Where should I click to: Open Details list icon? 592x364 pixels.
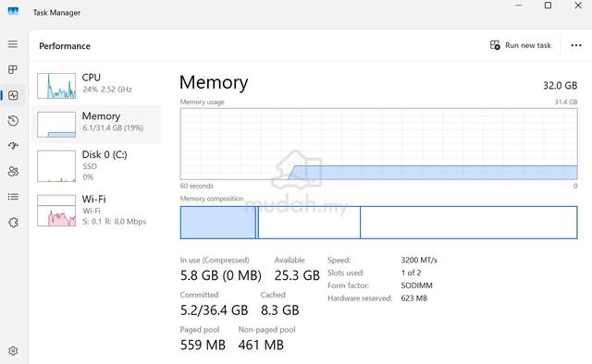point(13,197)
